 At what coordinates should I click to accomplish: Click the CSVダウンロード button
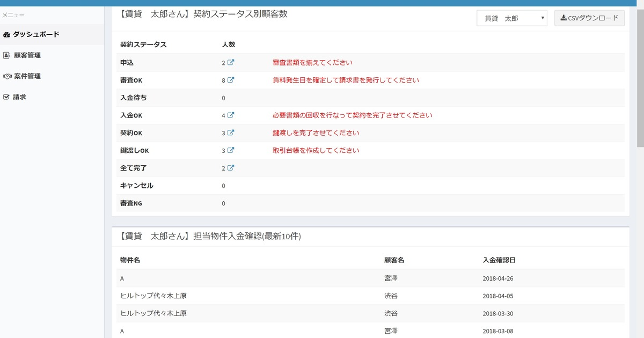click(x=589, y=18)
